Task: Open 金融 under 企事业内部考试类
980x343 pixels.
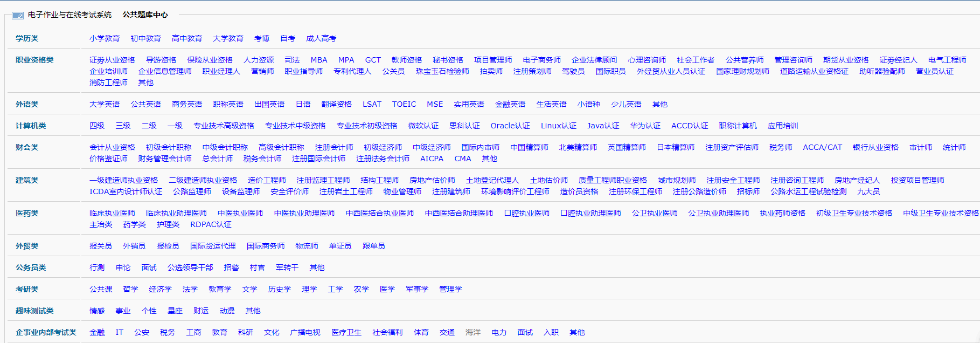Action: (x=97, y=332)
